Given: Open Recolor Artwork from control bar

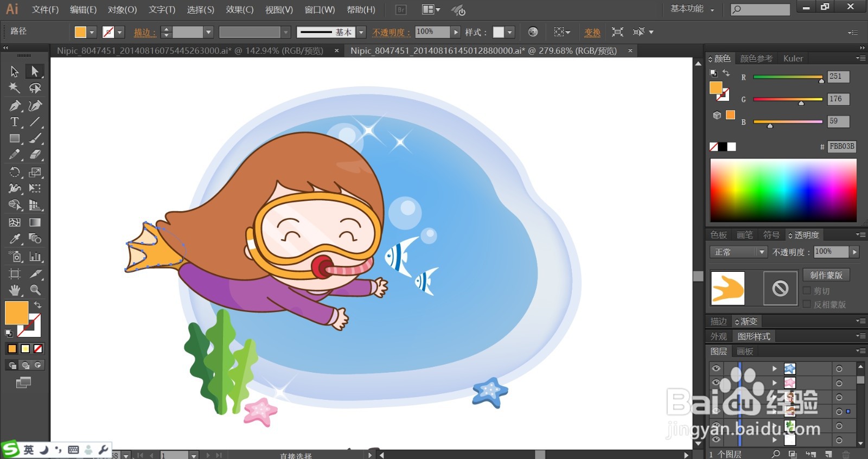Looking at the screenshot, I should [533, 32].
